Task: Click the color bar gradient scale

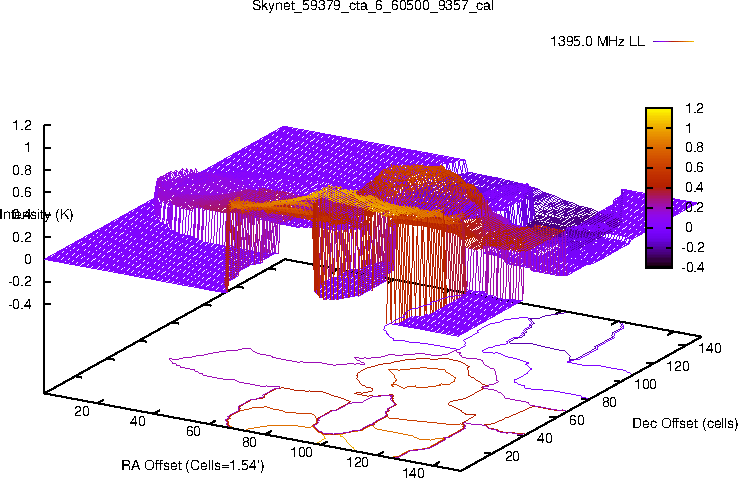Action: (x=659, y=188)
